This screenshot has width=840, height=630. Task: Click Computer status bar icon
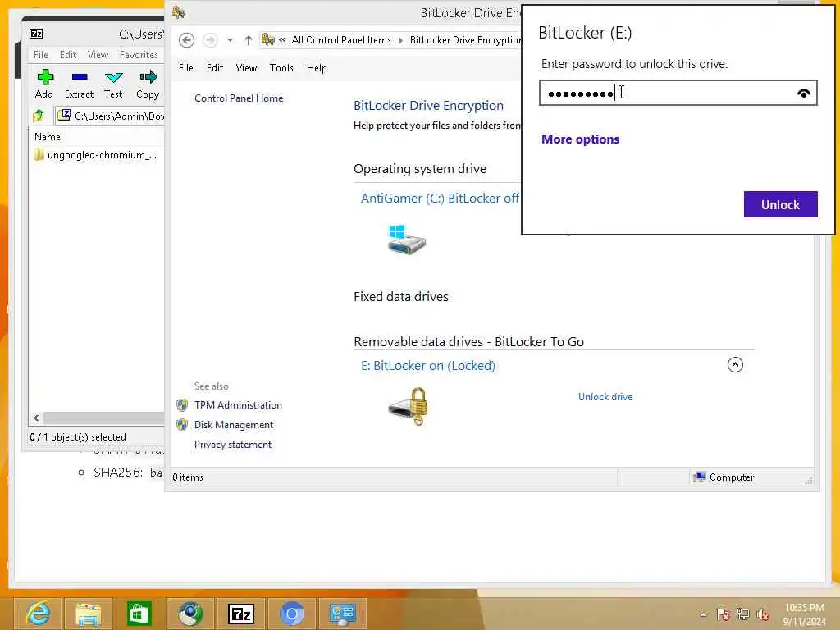click(699, 477)
